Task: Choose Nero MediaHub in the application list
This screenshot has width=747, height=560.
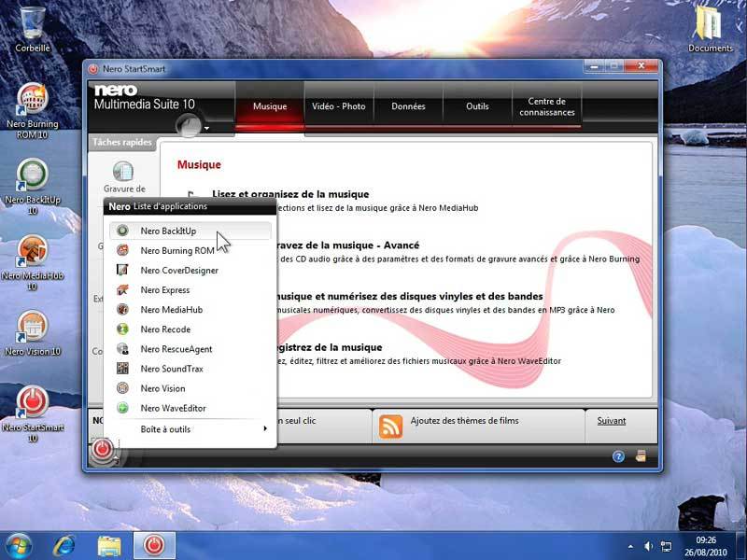Action: [x=190, y=310]
